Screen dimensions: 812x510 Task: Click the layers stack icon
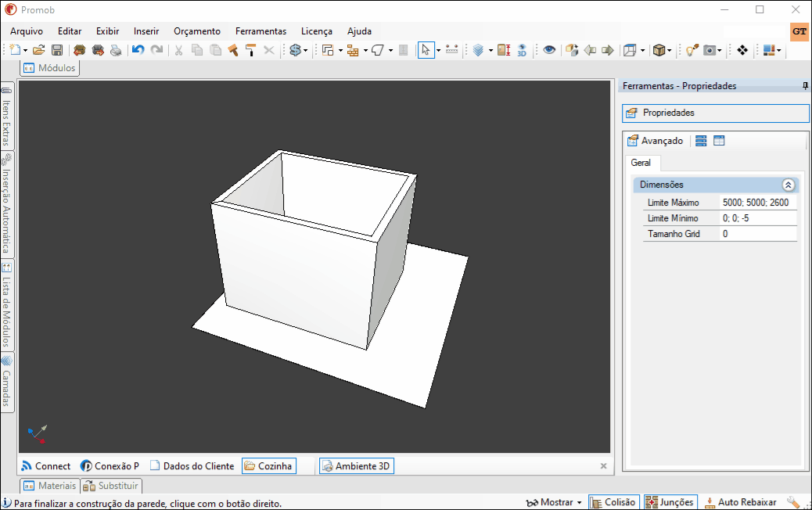click(479, 50)
